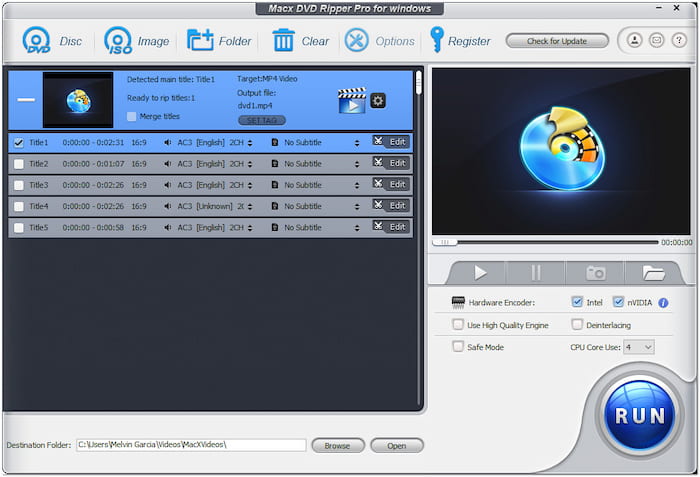Image resolution: width=700 pixels, height=477 pixels.
Task: Check the Title3 checkbox
Action: pyautogui.click(x=19, y=185)
